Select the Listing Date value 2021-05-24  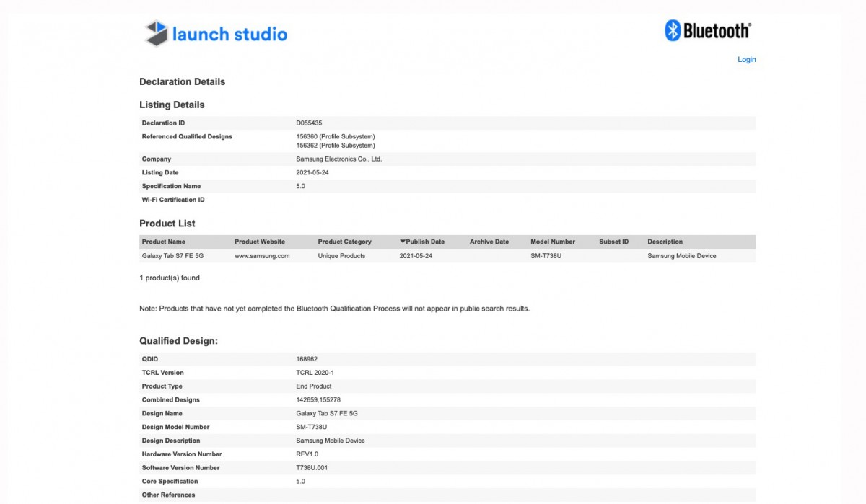[313, 173]
